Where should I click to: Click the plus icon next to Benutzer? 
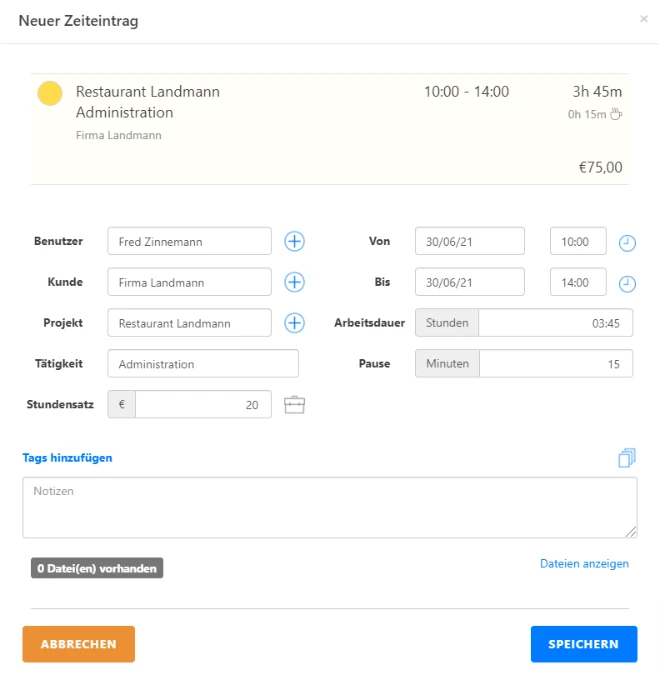[x=294, y=241]
